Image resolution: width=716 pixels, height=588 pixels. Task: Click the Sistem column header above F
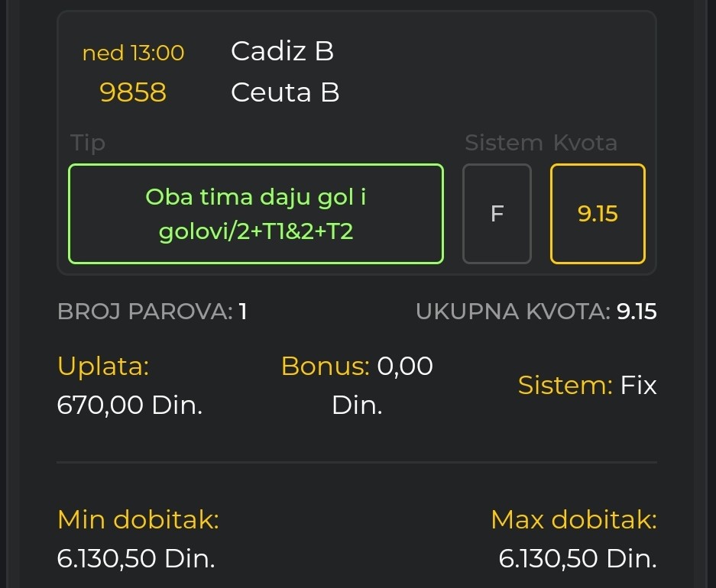click(x=504, y=143)
